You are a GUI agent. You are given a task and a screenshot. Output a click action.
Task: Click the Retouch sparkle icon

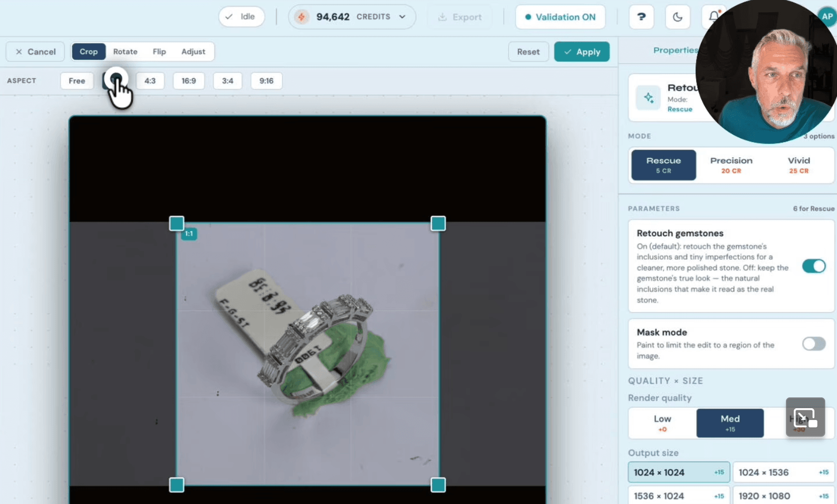pos(648,97)
